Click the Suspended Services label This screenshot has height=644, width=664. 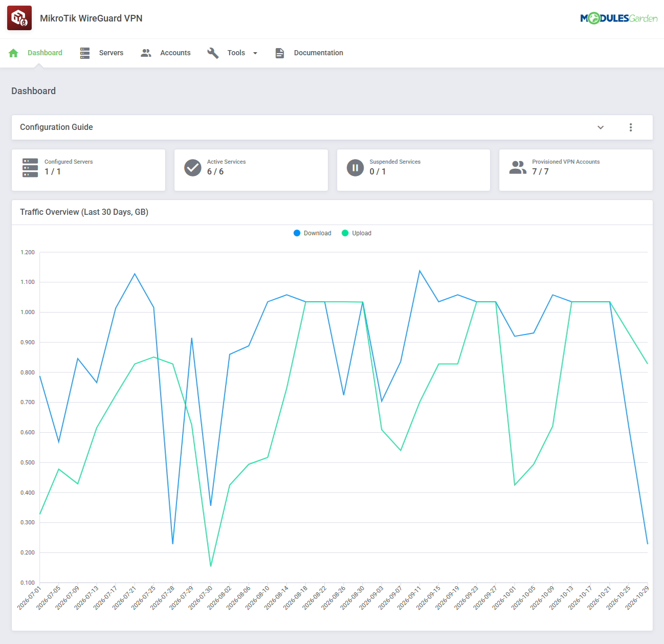(395, 162)
